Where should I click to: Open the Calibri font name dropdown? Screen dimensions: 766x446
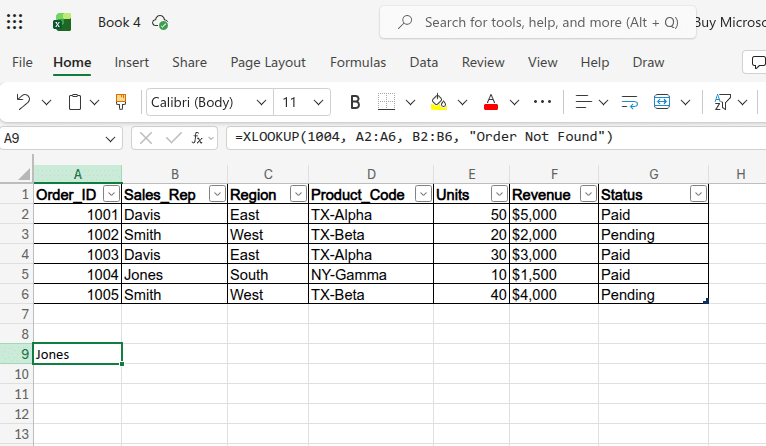tap(261, 102)
